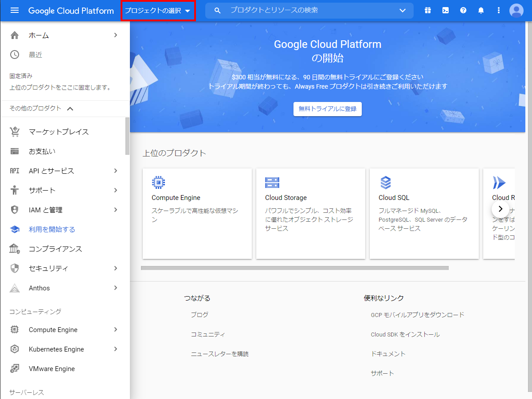Click the Cloud SQL card icon
The image size is (532, 399).
385,182
